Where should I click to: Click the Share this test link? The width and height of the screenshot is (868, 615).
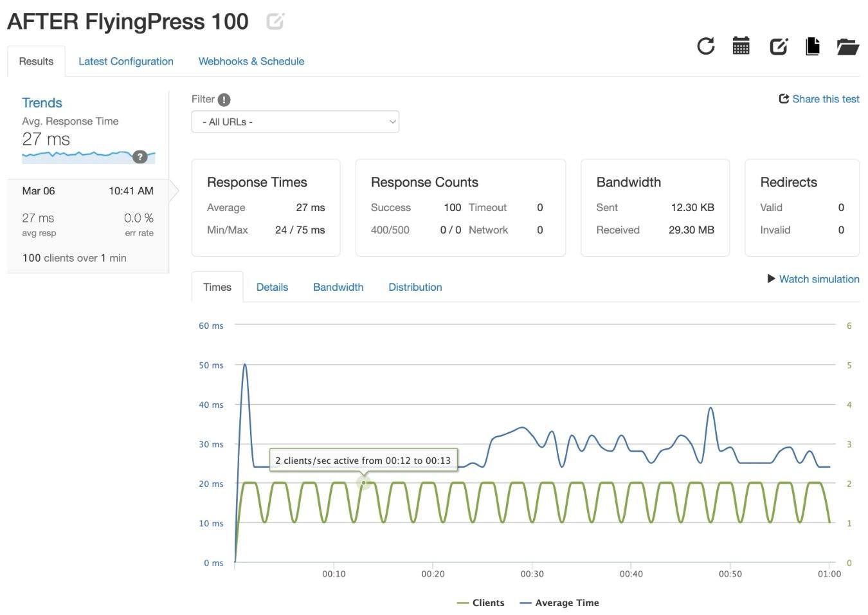tap(826, 98)
